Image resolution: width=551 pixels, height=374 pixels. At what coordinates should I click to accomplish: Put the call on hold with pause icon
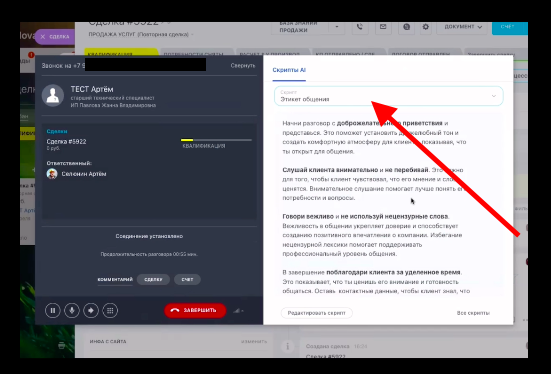(53, 310)
